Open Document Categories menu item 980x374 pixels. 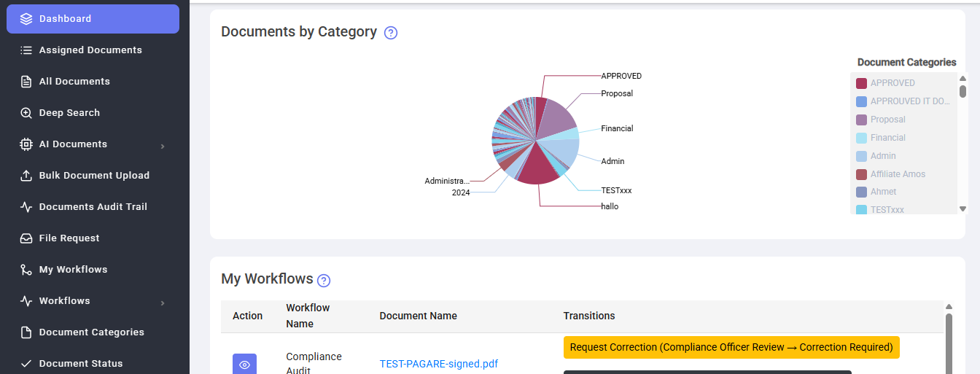pyautogui.click(x=93, y=332)
